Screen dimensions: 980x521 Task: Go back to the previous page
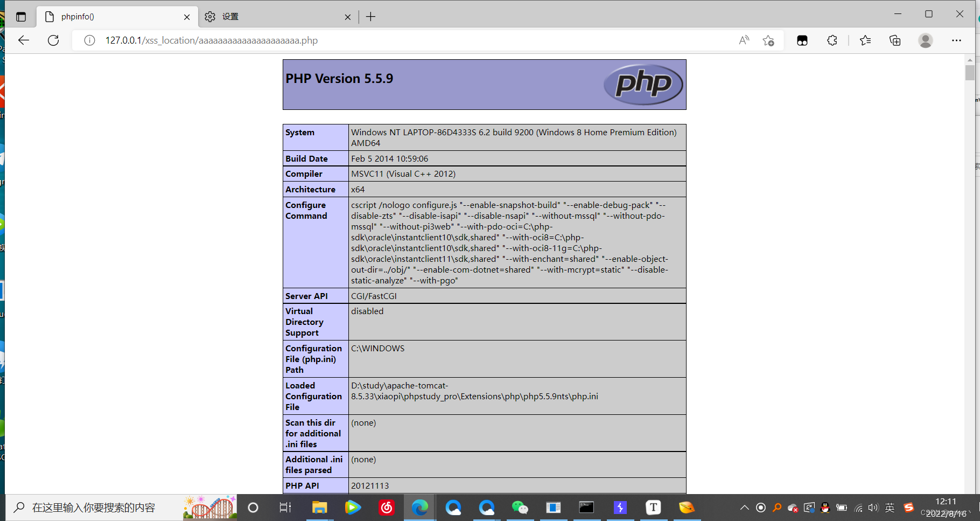(24, 40)
